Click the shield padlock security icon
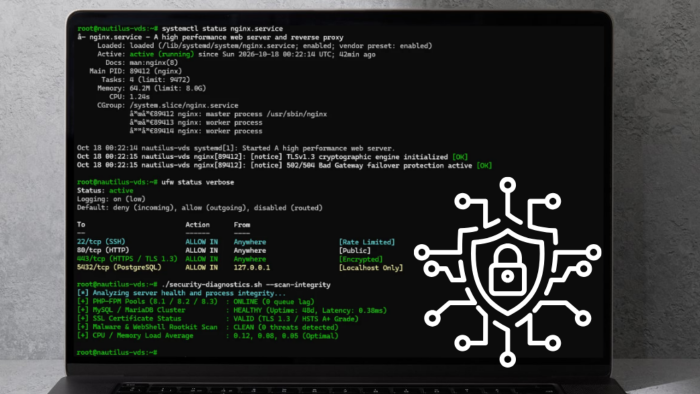The image size is (700, 394). point(508,272)
